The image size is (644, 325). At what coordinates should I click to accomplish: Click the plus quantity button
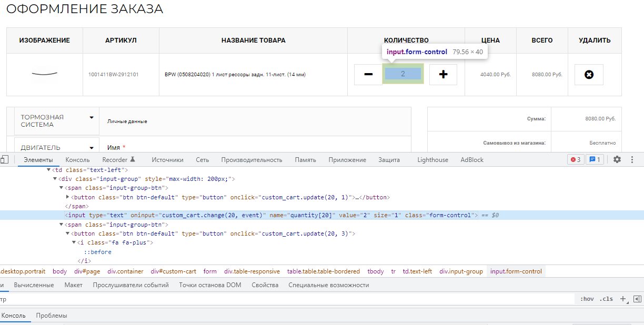tap(443, 75)
